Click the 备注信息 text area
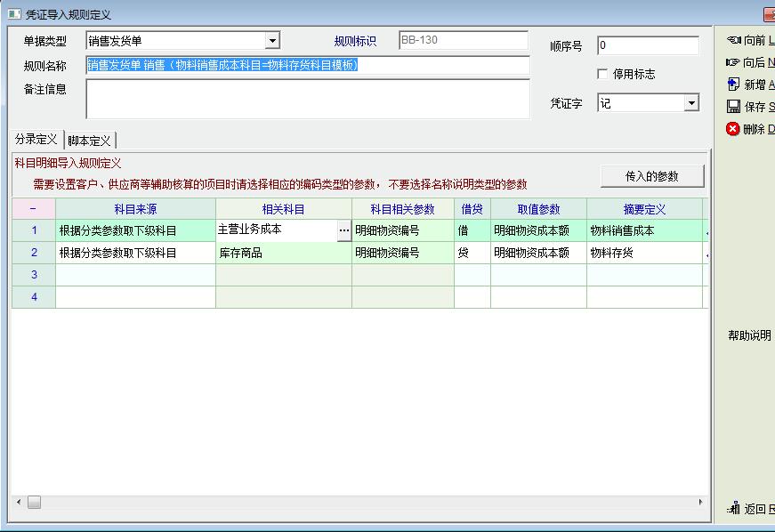This screenshot has height=532, width=775. click(307, 99)
